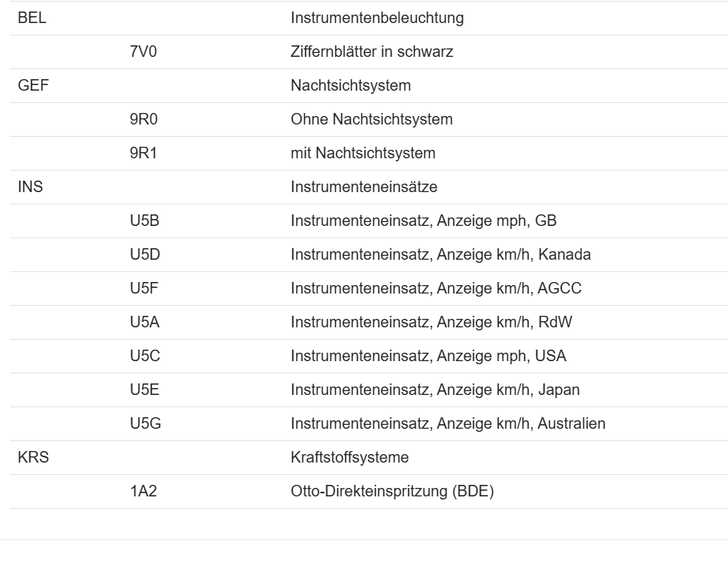
Task: Select the Ziffernblätter in schwarz row
Action: tap(372, 52)
